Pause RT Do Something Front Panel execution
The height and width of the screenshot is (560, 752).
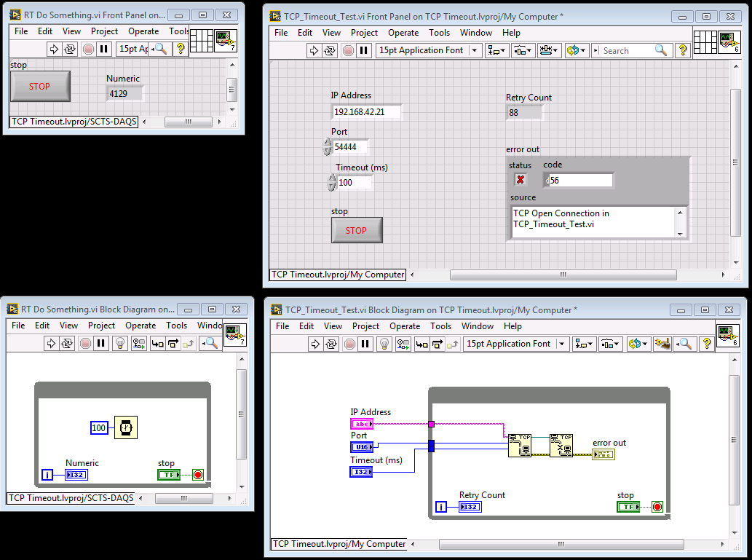pyautogui.click(x=104, y=49)
